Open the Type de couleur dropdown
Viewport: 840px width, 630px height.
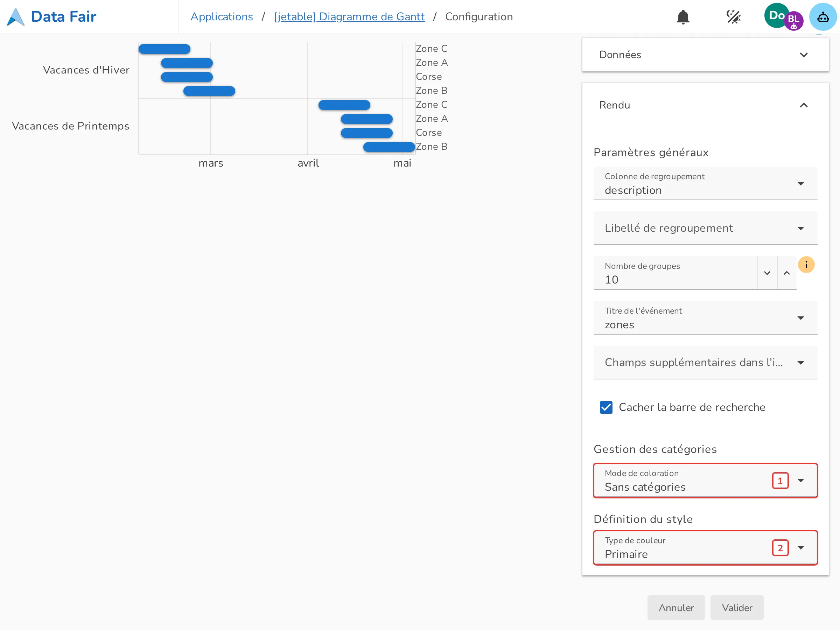705,548
